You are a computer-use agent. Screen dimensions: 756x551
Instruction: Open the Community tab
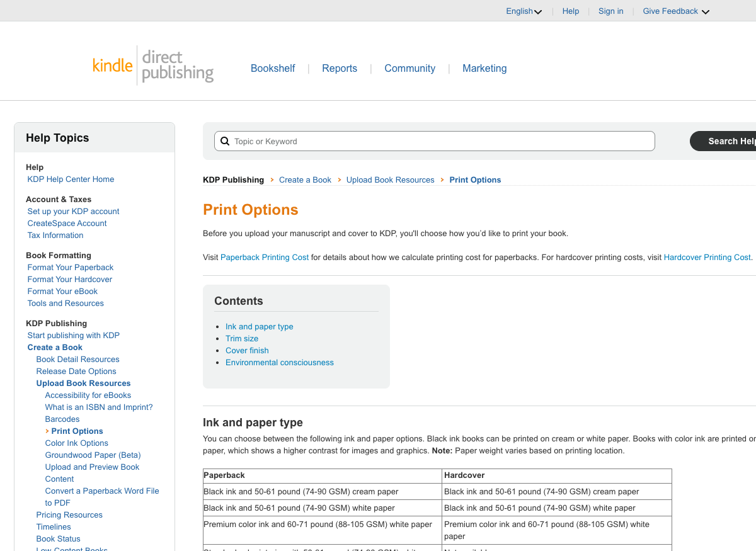410,68
